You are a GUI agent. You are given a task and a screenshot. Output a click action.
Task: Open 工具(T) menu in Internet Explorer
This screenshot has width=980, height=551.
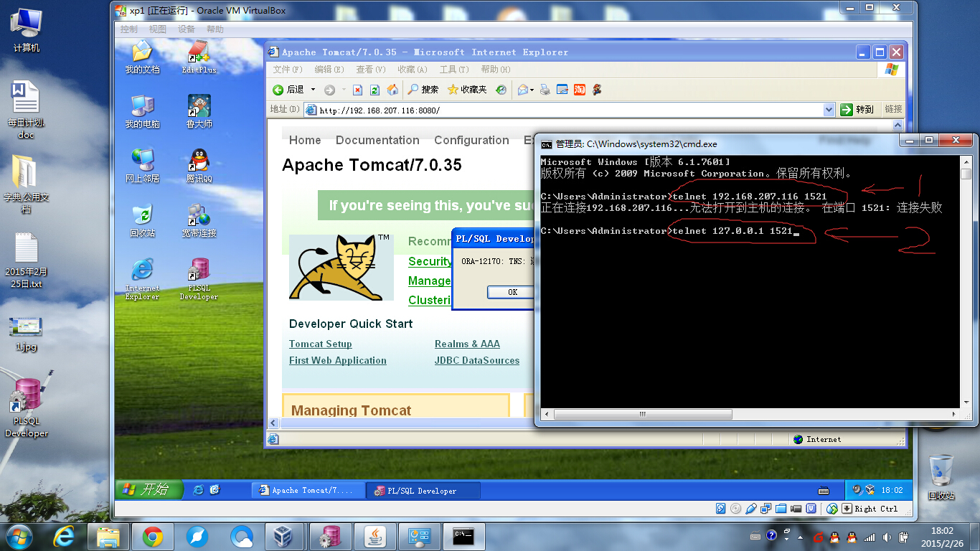[454, 70]
